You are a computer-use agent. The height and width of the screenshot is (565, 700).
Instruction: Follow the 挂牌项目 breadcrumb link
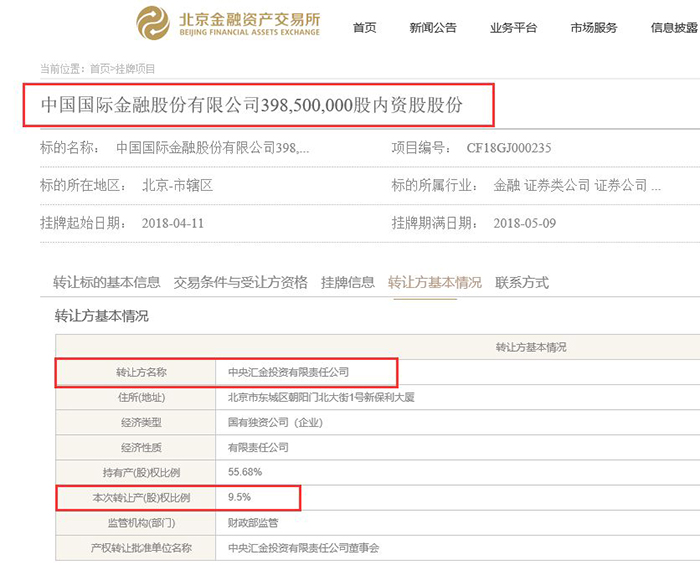coord(135,69)
